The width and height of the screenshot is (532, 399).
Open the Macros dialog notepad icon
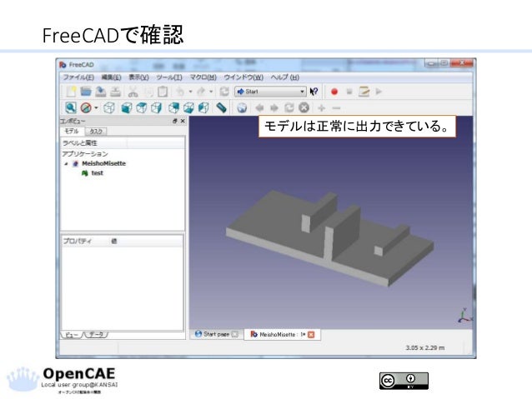point(364,92)
